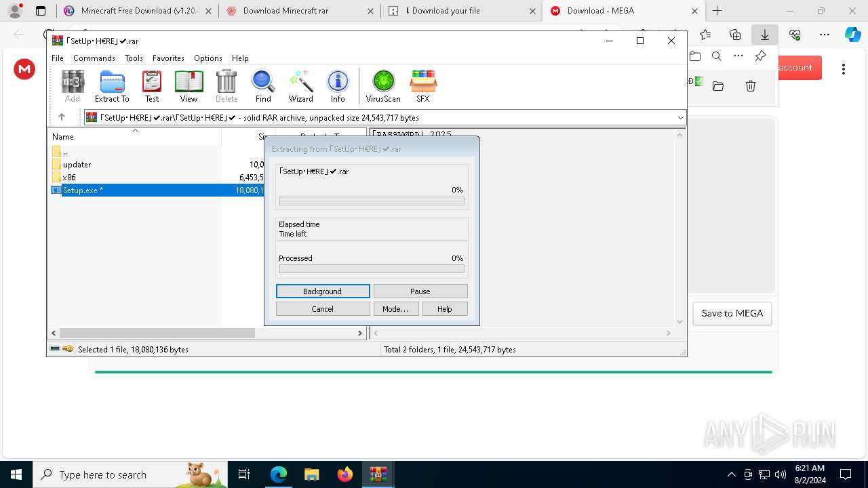The width and height of the screenshot is (868, 488).
Task: Click Help in extraction dialog
Action: 445,309
